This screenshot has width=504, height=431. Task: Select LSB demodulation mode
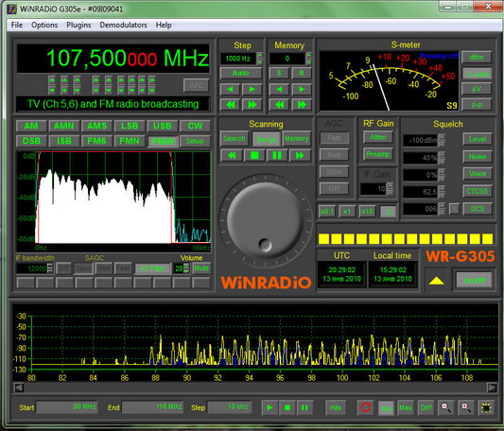point(130,126)
